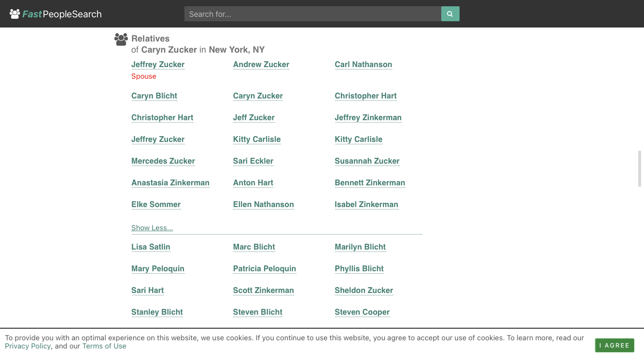The width and height of the screenshot is (644, 362).
Task: Open the Caryn Zucker relative link
Action: tap(258, 96)
